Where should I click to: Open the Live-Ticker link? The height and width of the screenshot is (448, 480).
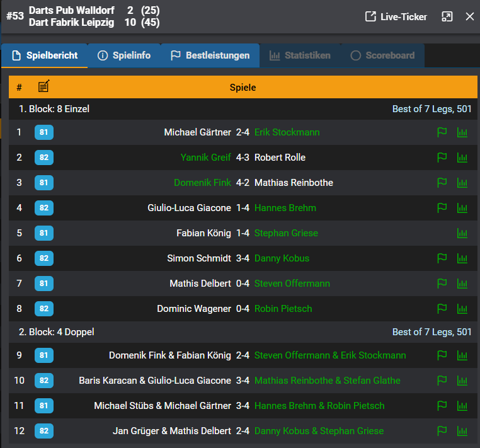tap(396, 16)
